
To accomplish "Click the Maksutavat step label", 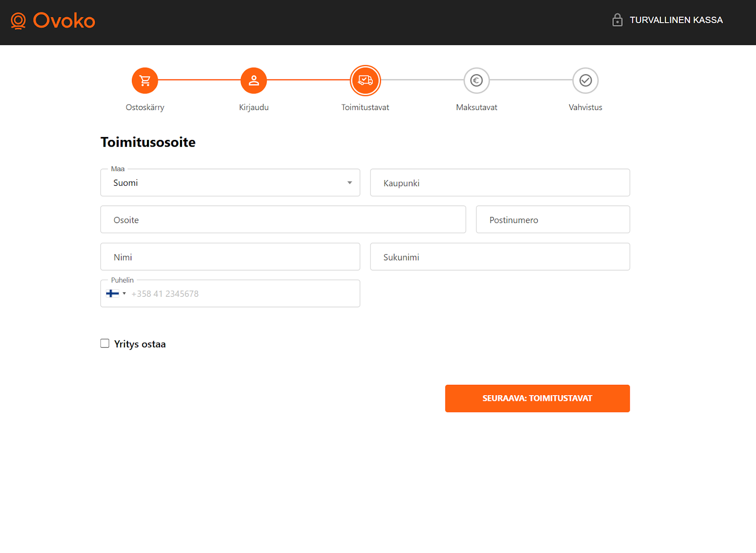I will click(x=477, y=107).
